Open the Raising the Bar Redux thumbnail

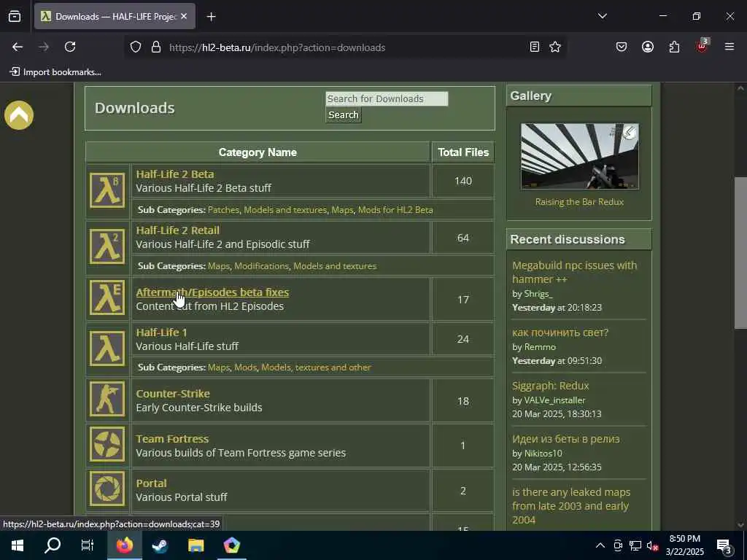[x=580, y=156]
